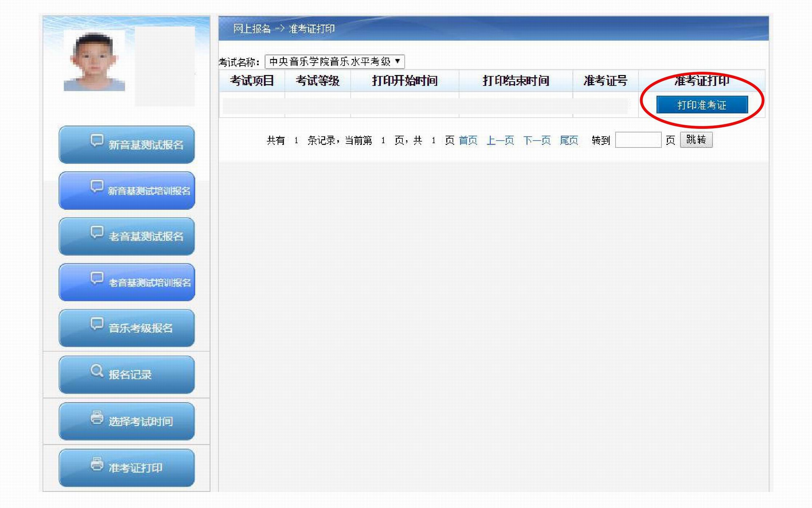Select the 准考证号 column header

pos(605,81)
